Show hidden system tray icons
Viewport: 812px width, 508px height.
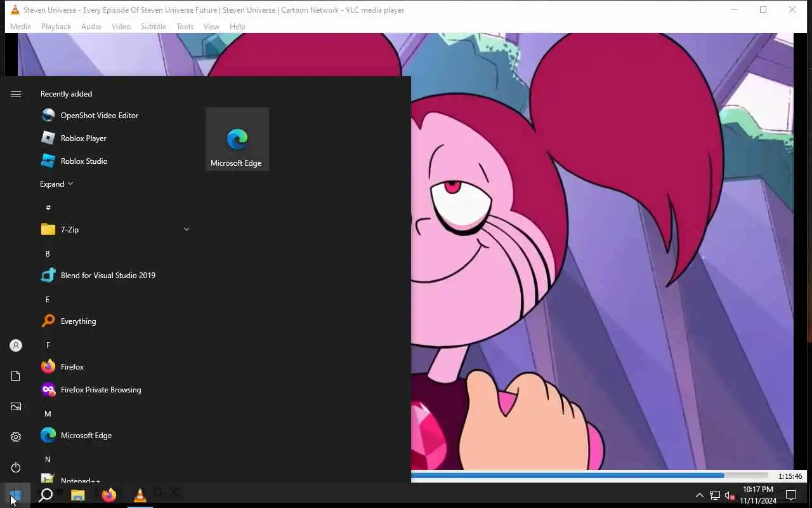click(699, 495)
